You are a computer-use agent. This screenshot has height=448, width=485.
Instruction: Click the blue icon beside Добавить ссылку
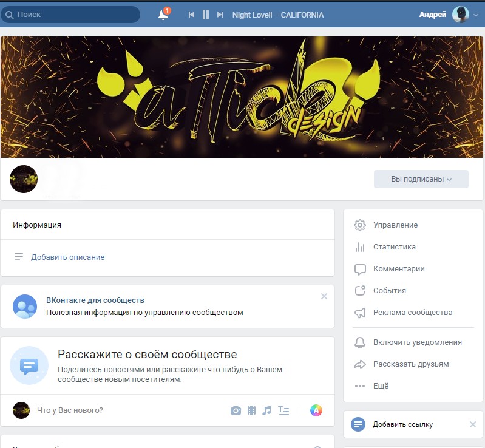click(358, 424)
